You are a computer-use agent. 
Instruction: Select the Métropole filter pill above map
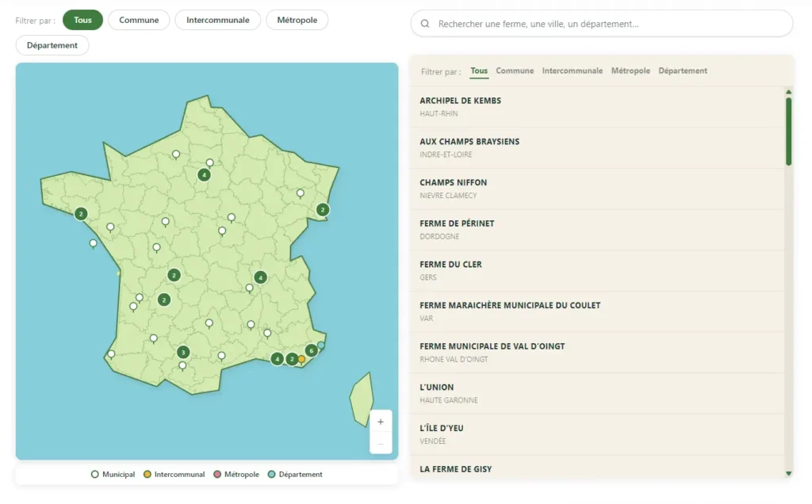pos(297,20)
